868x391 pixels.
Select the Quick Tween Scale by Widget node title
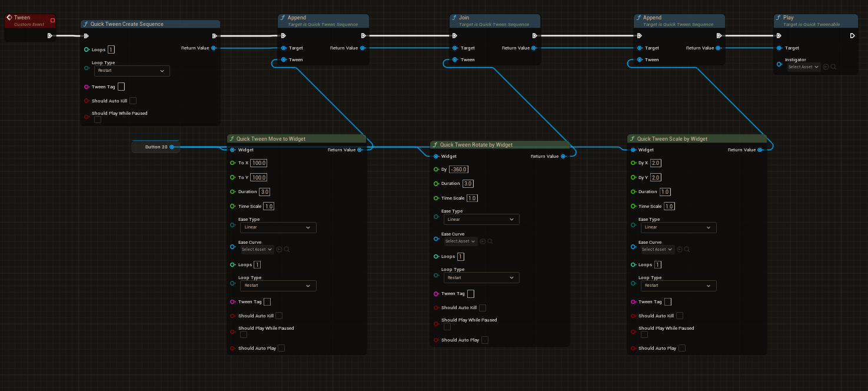tap(672, 139)
